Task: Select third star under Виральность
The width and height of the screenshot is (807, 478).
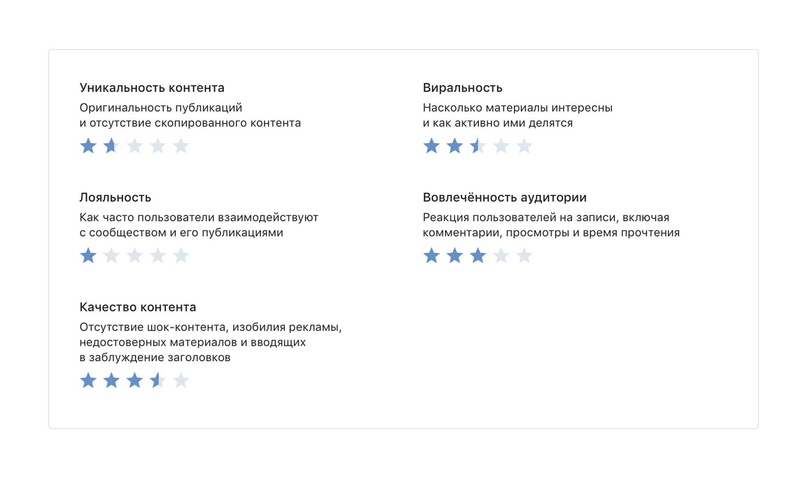Action: pos(478,146)
